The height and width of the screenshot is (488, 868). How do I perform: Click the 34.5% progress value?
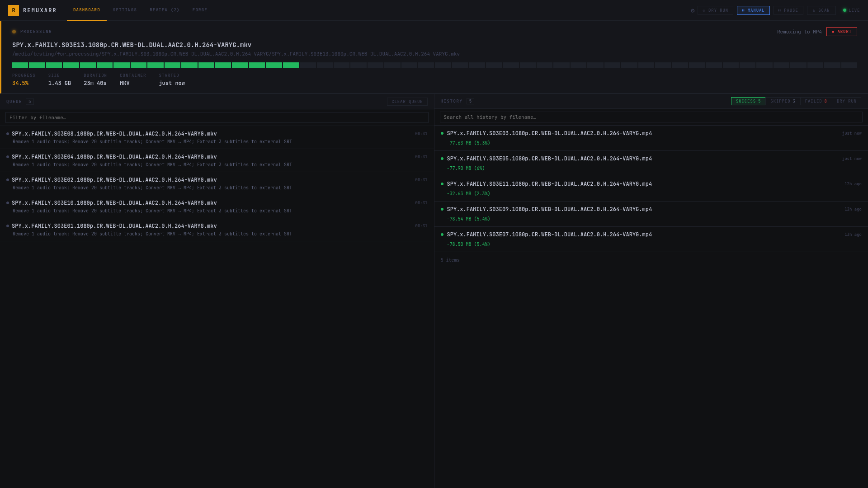click(20, 83)
